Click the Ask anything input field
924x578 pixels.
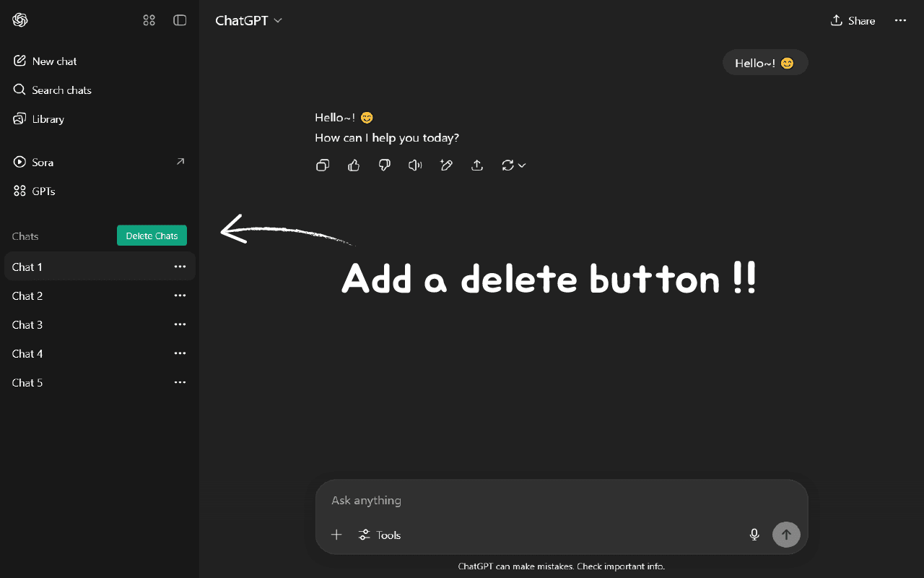pos(562,500)
